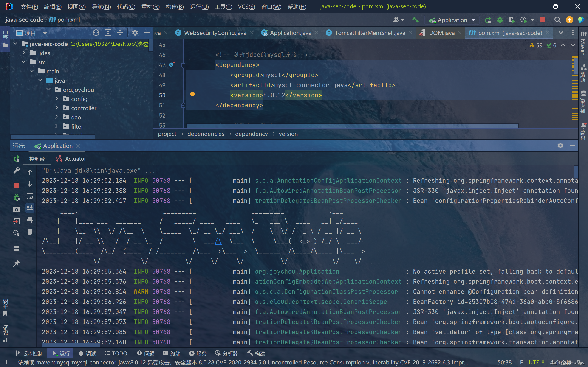This screenshot has width=588, height=367.
Task: Click the Debug Application bug icon
Action: pyautogui.click(x=500, y=20)
